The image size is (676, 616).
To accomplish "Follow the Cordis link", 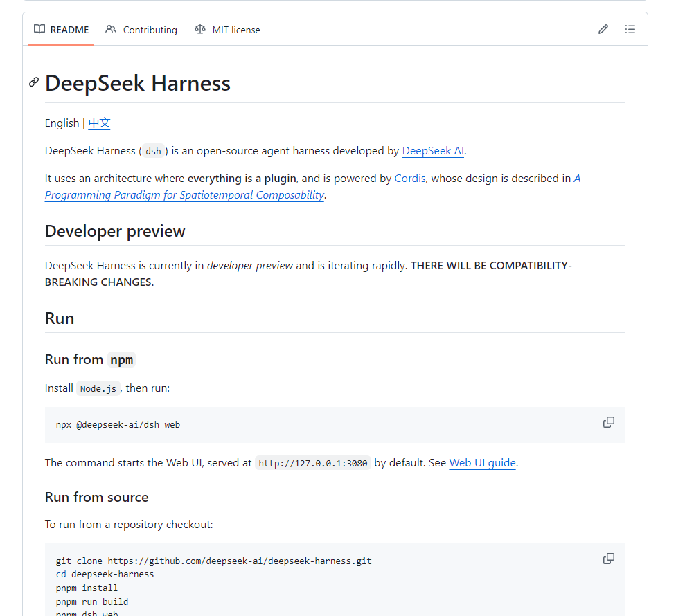I will 410,179.
